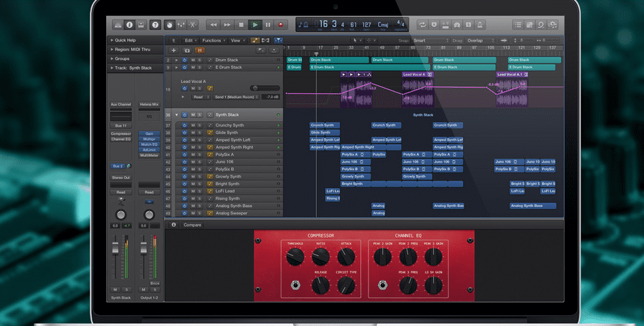Click the Duplicate Track icon
644x326 pixels.
[187, 50]
